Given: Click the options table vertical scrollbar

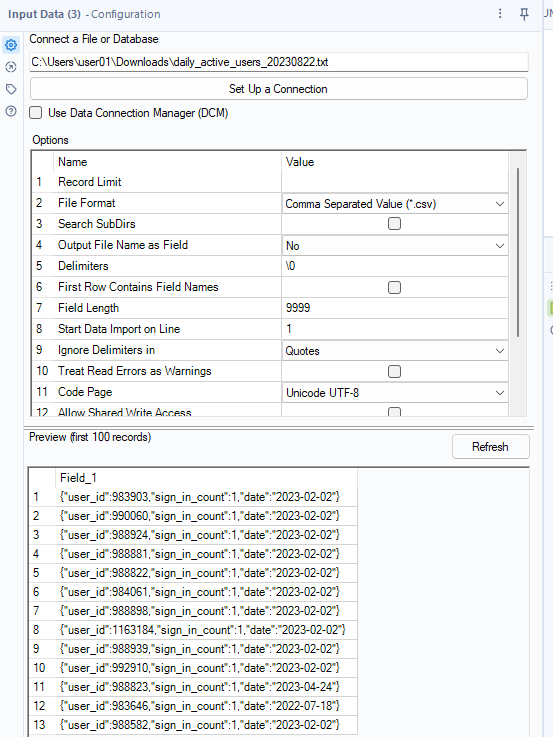Looking at the screenshot, I should (x=518, y=252).
